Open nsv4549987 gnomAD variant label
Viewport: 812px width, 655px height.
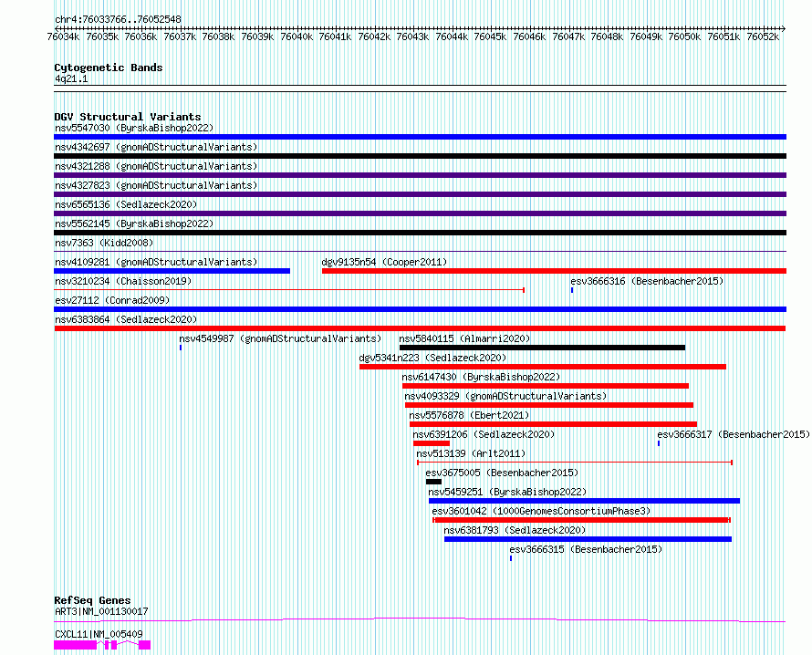pos(280,338)
